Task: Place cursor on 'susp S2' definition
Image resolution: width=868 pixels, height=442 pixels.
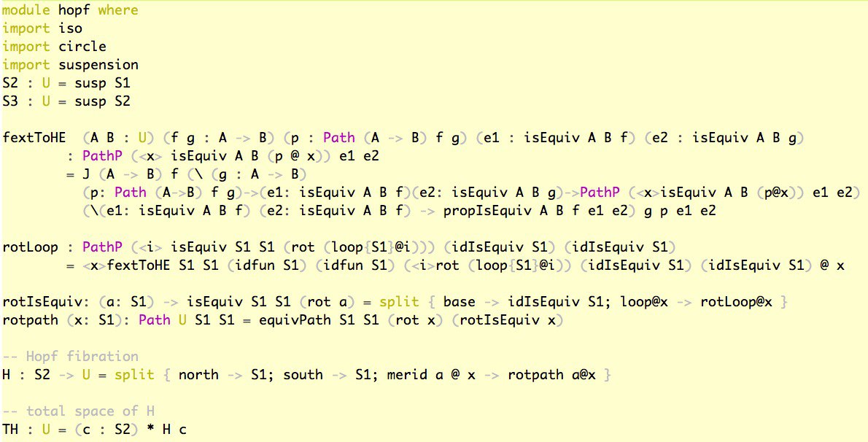Action: 102,102
